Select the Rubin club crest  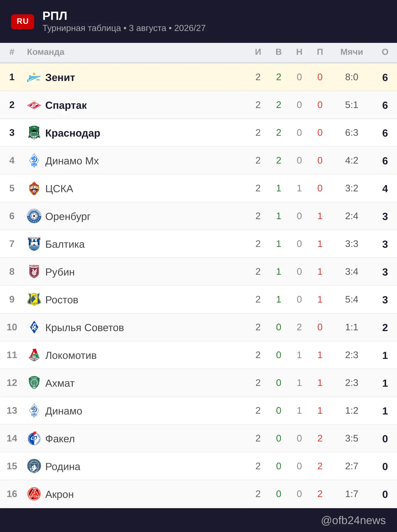[34, 272]
